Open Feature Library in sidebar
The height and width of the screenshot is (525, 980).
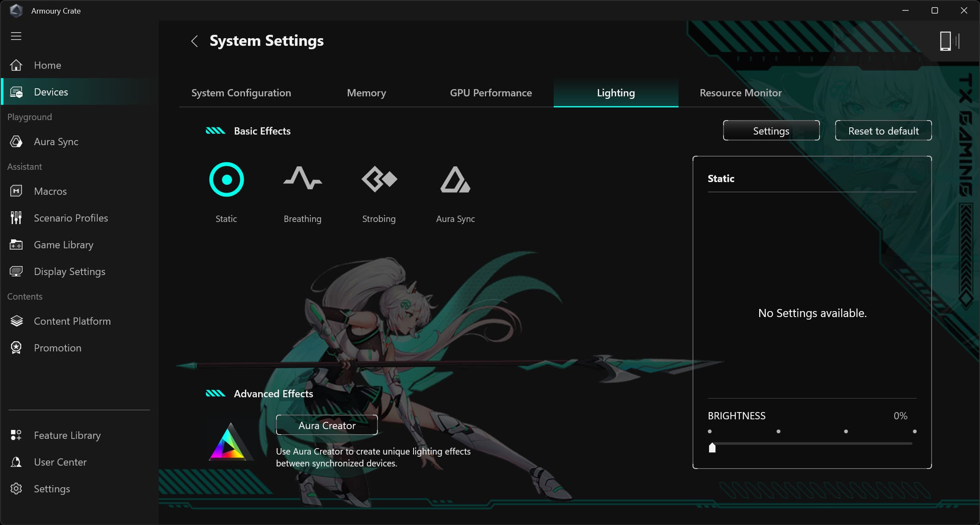coord(67,435)
